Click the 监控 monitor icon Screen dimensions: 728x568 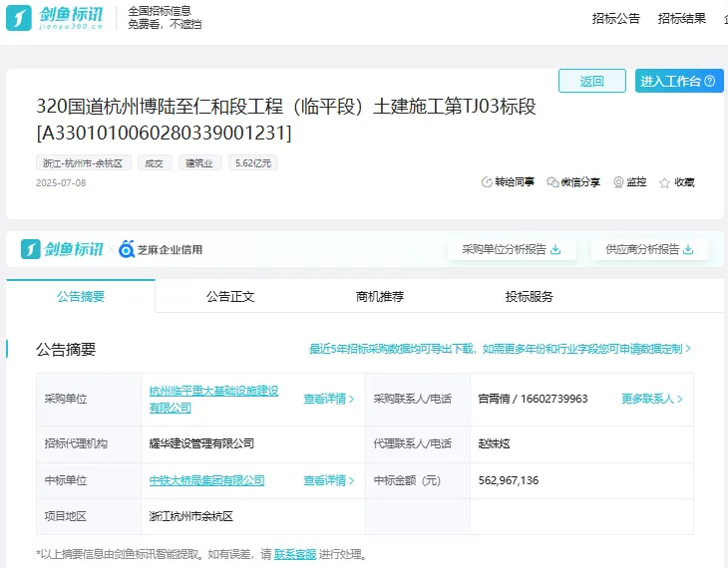tap(618, 182)
